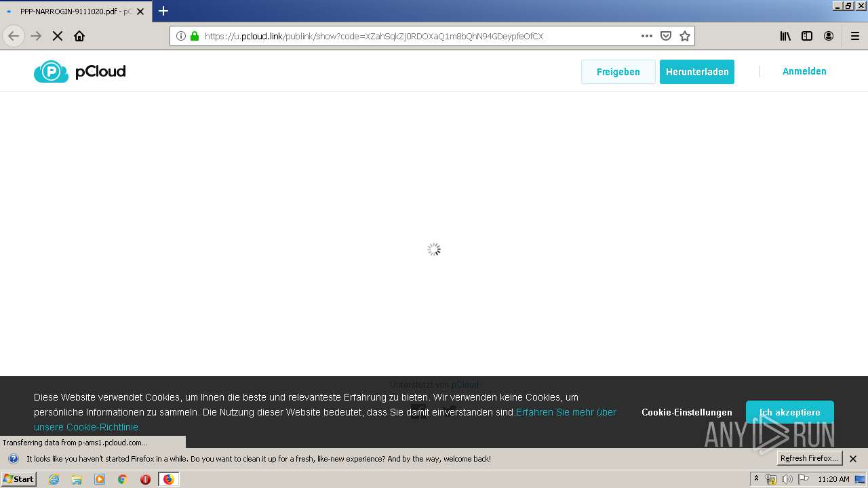This screenshot has height=488, width=868.
Task: Open the Library icon in toolbar
Action: point(785,36)
